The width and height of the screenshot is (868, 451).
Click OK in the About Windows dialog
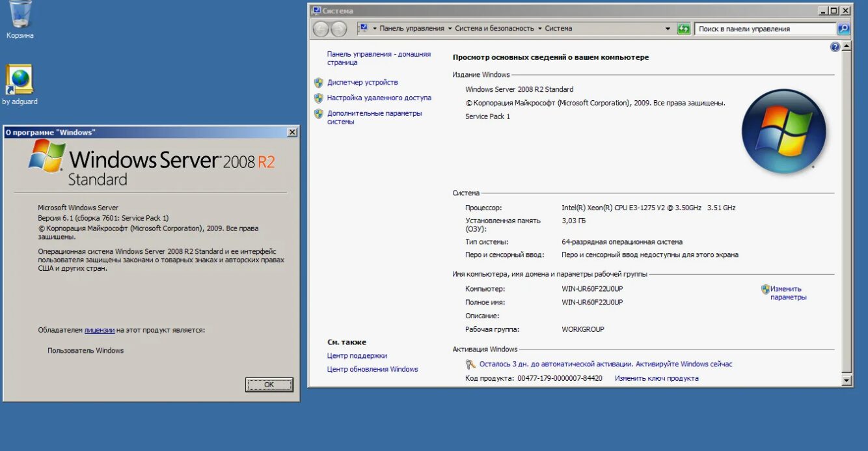269,385
